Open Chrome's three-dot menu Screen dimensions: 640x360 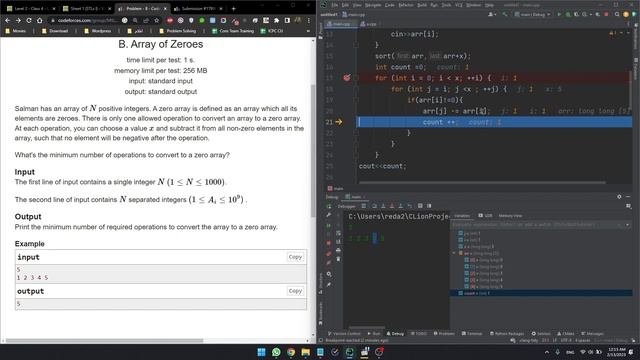pos(309,20)
